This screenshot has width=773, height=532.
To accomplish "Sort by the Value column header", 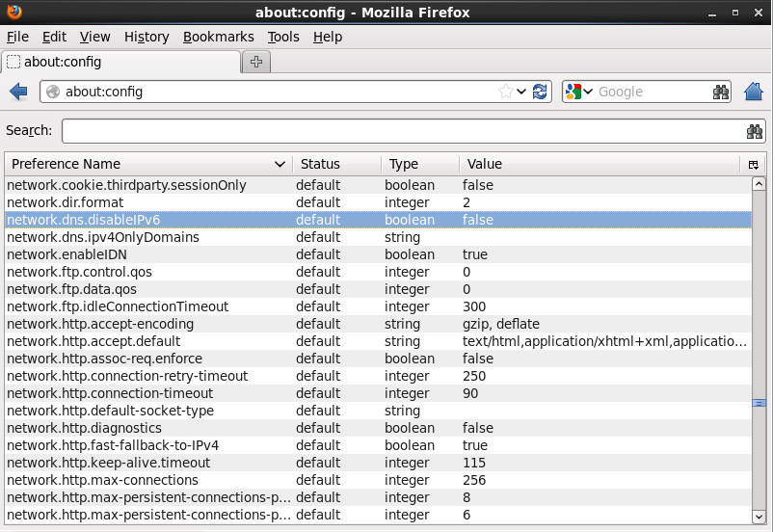I will (600, 164).
